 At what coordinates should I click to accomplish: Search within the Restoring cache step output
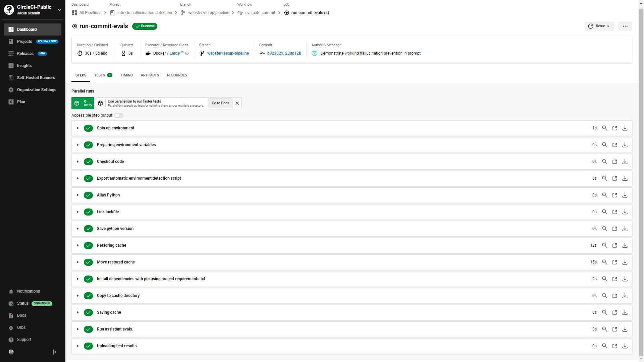point(605,245)
